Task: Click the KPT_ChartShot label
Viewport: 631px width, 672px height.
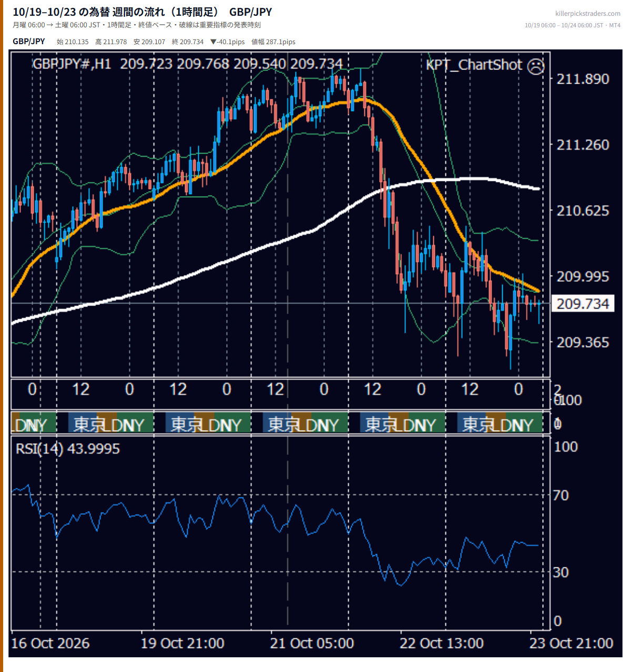Action: (x=474, y=65)
